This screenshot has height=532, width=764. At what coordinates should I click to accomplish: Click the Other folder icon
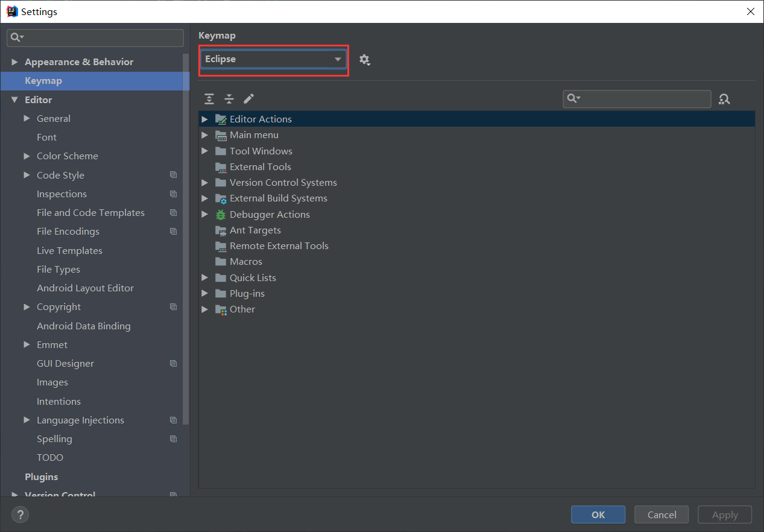pos(221,309)
